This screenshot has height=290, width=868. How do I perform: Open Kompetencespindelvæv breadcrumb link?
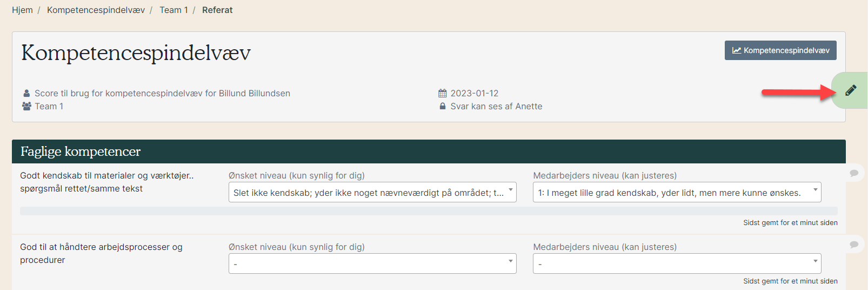click(x=96, y=10)
